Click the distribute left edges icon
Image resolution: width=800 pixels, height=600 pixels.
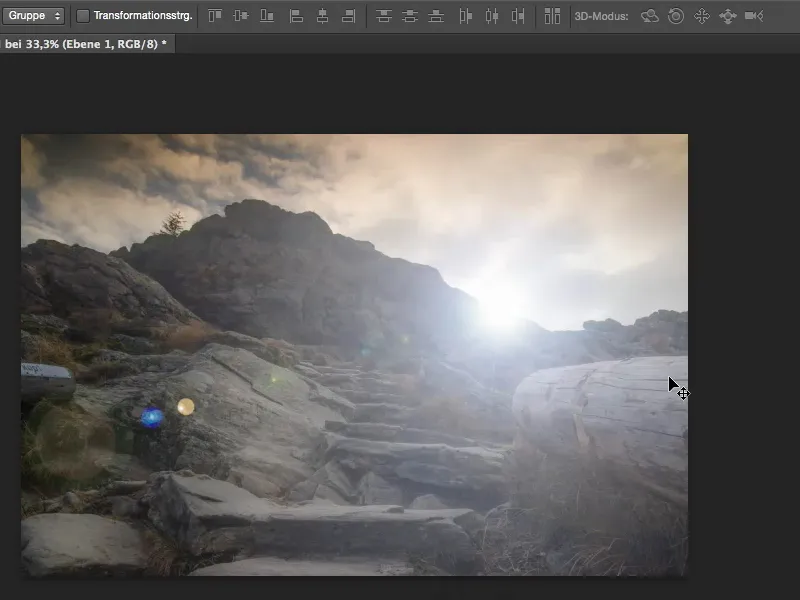click(x=465, y=16)
